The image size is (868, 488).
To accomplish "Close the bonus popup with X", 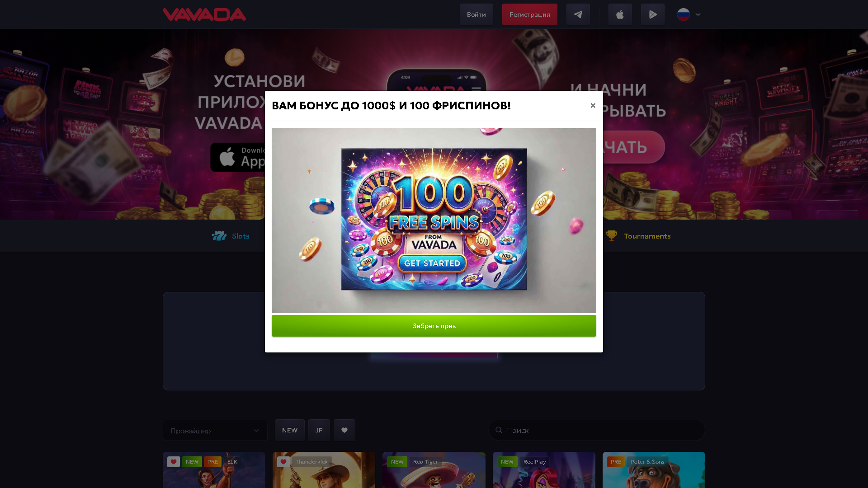I will pyautogui.click(x=593, y=105).
